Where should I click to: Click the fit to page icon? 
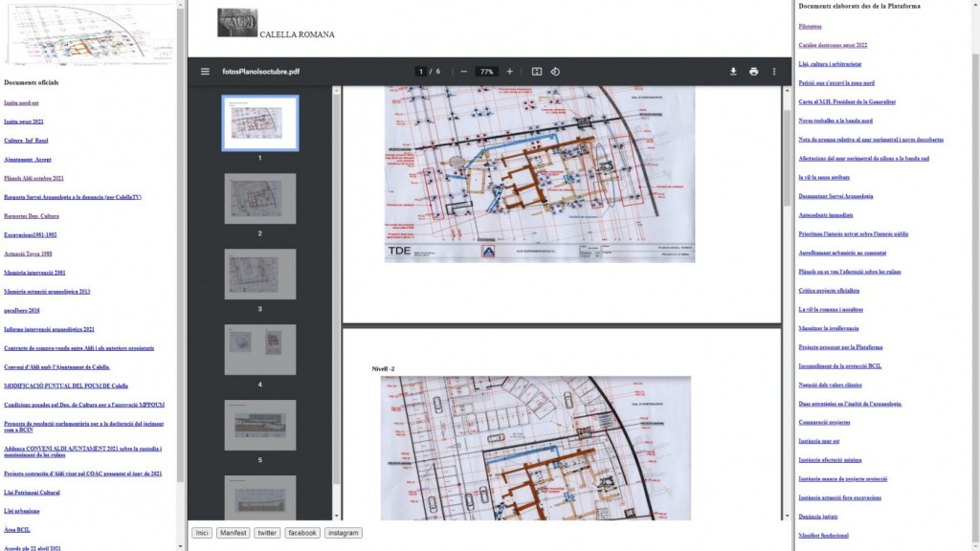pos(537,72)
